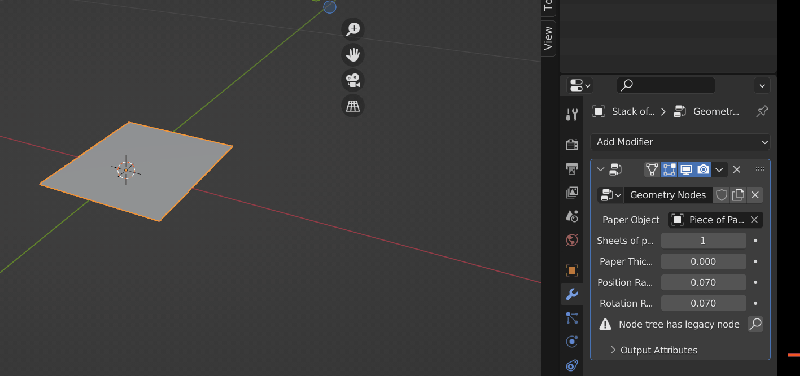Click the Position Ra... 0.070 value slider
Screen dimensions: 800x376
703,282
